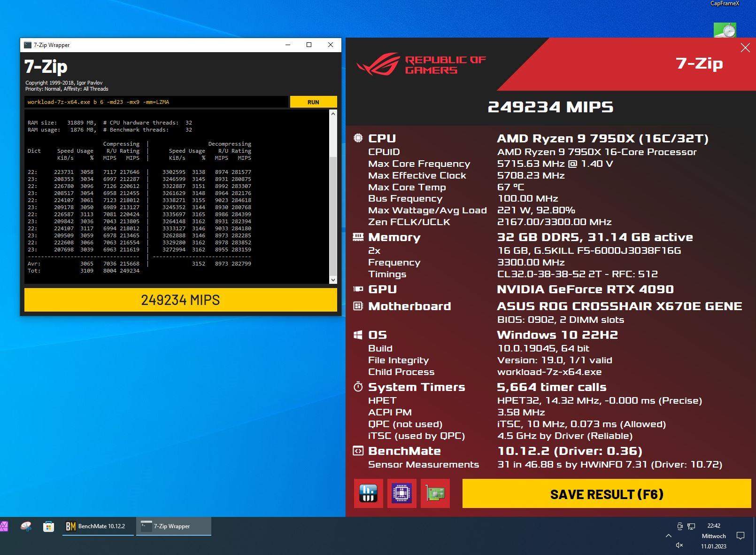Click the stopwatch icon beside System Timers
Screen dimensions: 756x555
coord(358,387)
